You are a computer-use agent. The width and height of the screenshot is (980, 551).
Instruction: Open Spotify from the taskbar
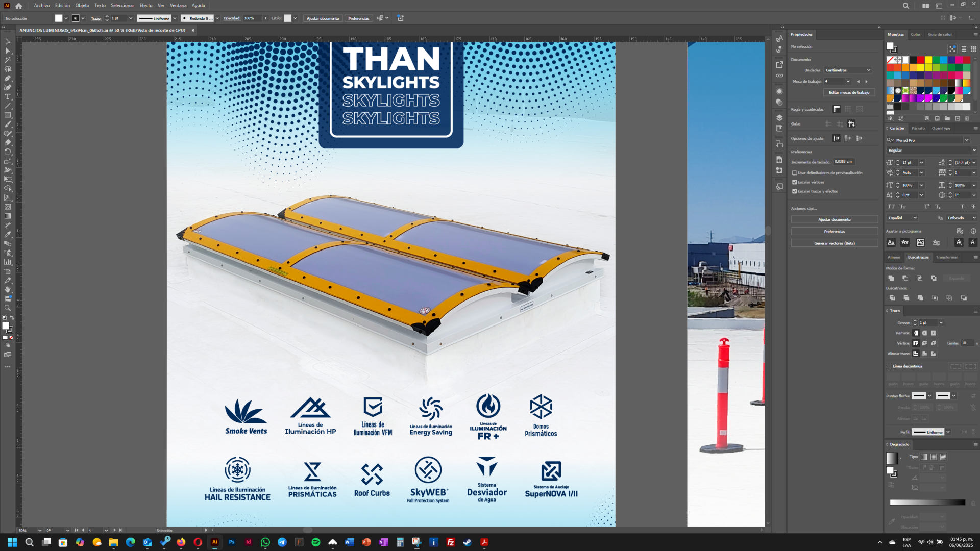(316, 542)
